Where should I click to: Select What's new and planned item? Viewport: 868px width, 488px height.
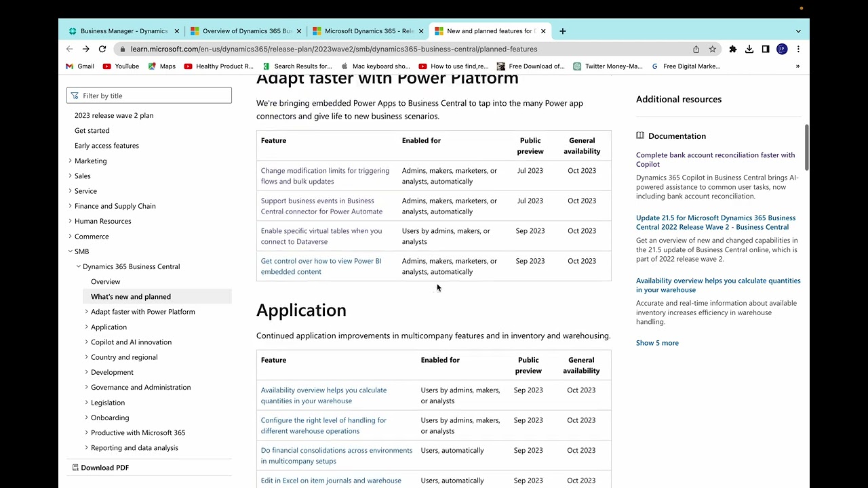(157, 297)
